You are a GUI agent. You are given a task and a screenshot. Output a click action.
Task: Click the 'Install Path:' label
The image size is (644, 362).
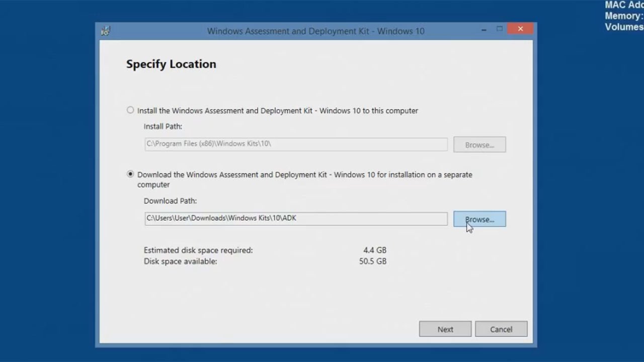pos(163,126)
